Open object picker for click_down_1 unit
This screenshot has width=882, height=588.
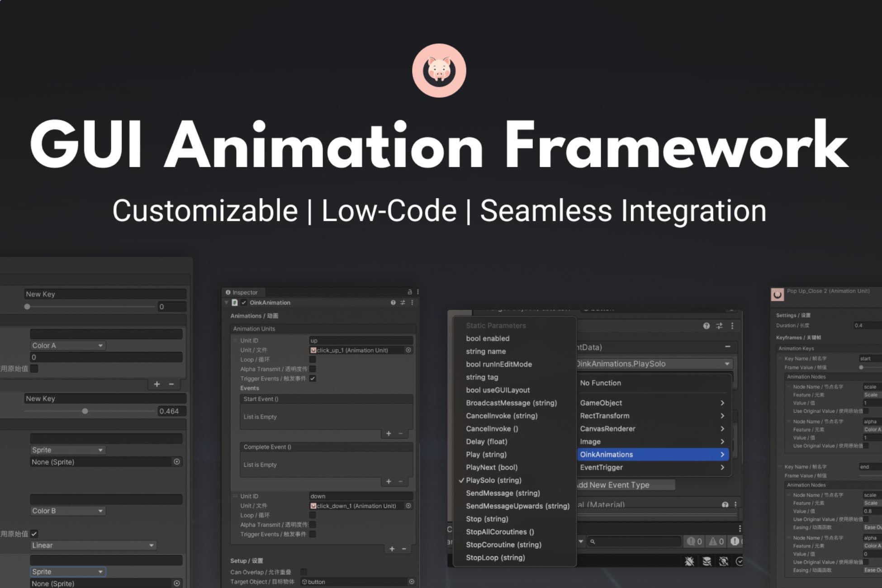point(408,506)
